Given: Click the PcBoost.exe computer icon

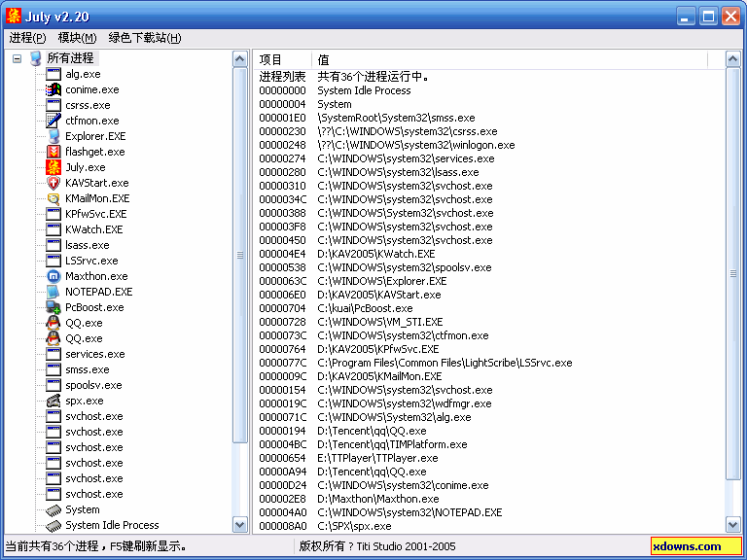Looking at the screenshot, I should click(x=53, y=307).
